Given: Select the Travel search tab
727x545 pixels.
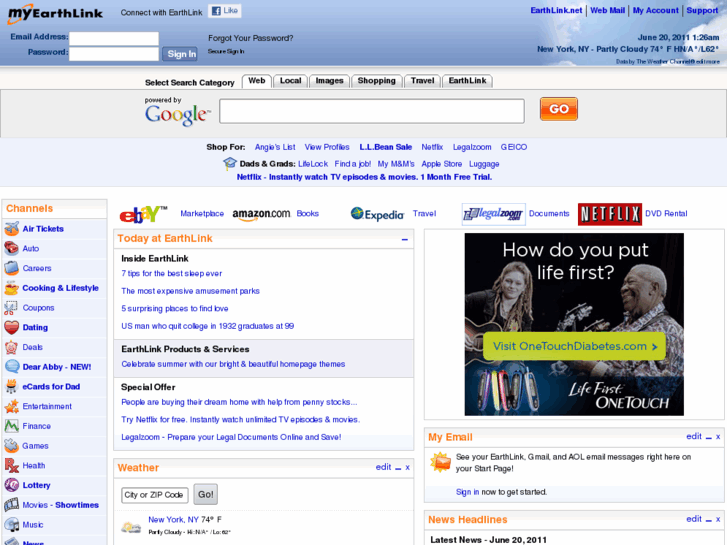Looking at the screenshot, I should point(422,81).
